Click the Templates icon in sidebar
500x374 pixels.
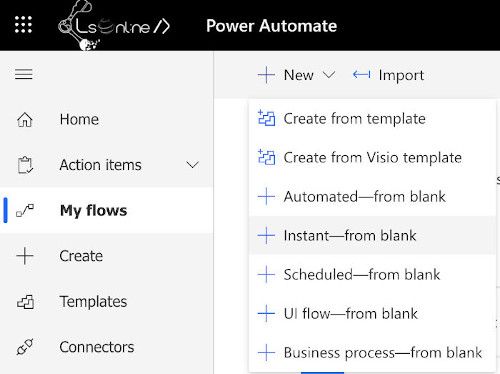[x=25, y=302]
